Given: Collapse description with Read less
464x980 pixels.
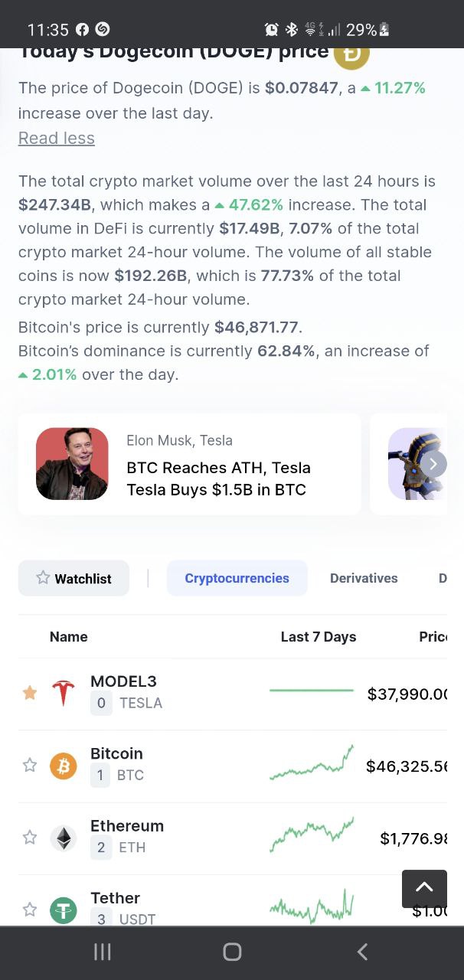Looking at the screenshot, I should 57,138.
